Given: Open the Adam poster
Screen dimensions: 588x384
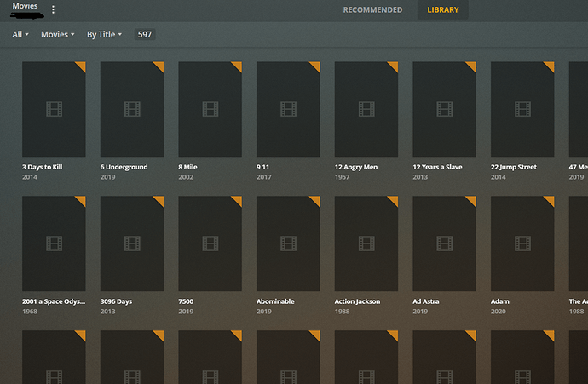Looking at the screenshot, I should [522, 244].
